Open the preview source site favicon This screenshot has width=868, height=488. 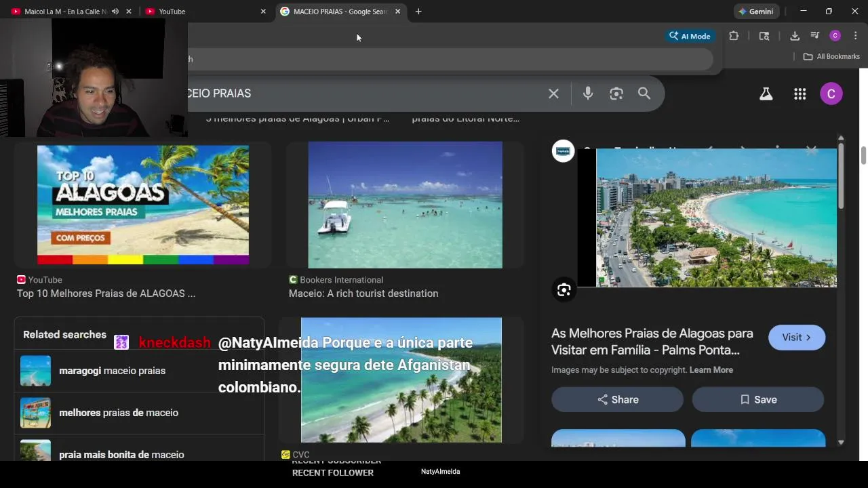[563, 151]
